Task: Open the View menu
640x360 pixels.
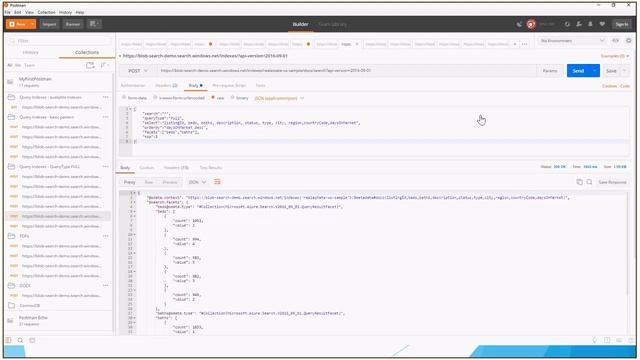Action: point(29,12)
